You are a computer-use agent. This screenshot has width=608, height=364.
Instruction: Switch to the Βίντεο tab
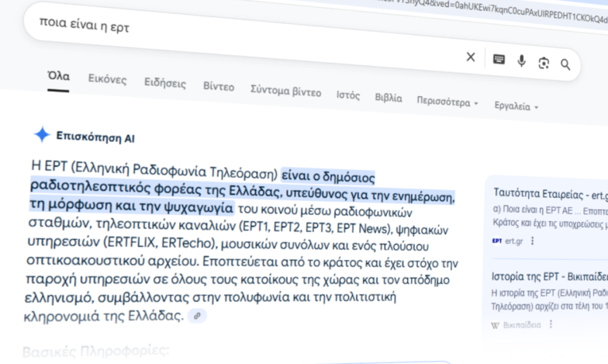(218, 87)
